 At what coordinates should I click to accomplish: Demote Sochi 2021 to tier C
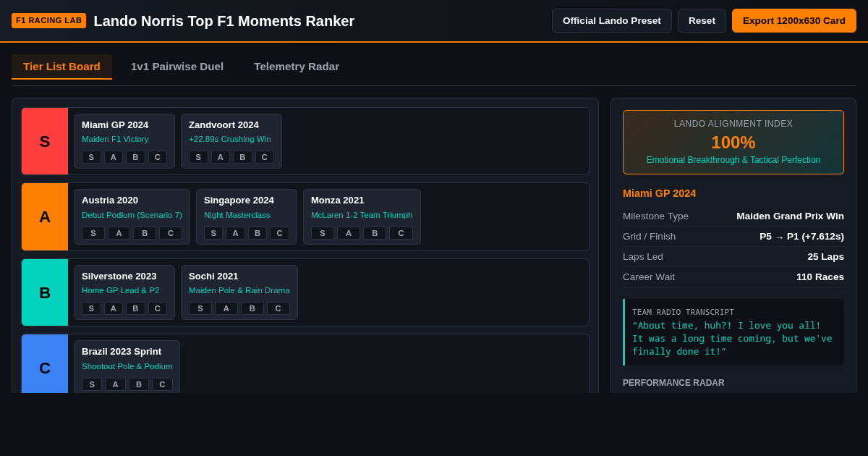click(x=278, y=308)
